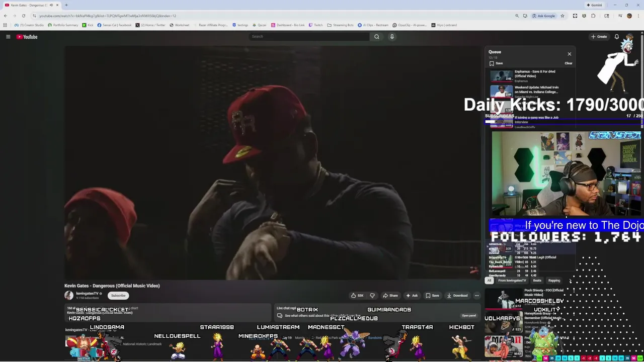Viewport: 644px width, 362px height.
Task: Click the main video player
Action: pyautogui.click(x=272, y=162)
